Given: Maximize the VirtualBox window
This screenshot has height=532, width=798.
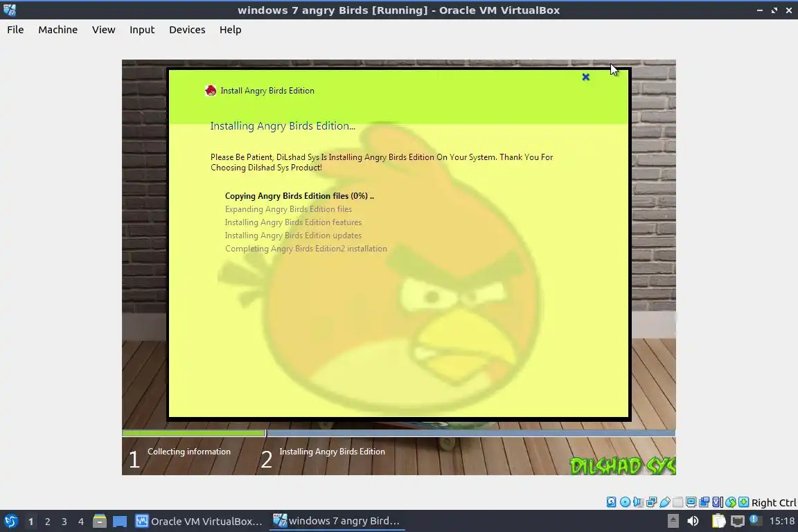Looking at the screenshot, I should click(x=774, y=10).
